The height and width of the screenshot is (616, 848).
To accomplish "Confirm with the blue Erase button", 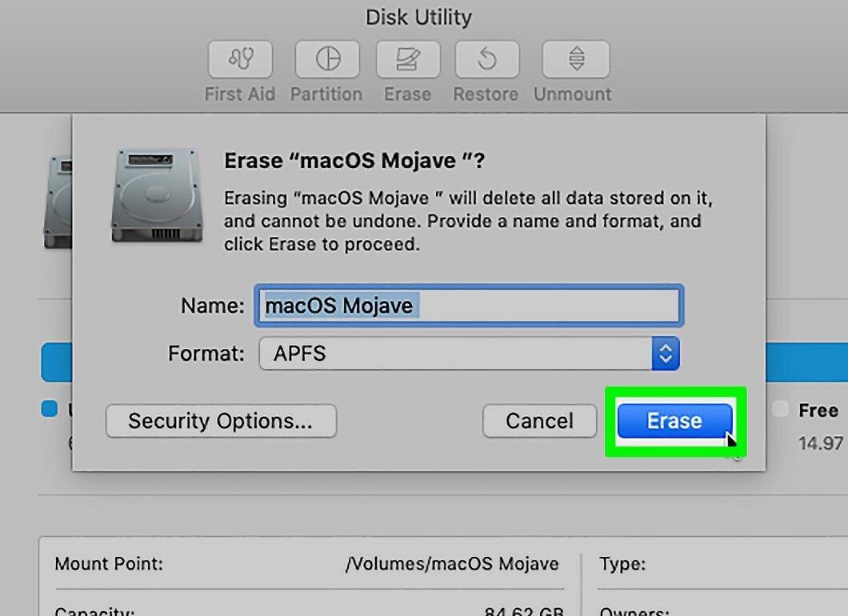I will click(x=675, y=421).
